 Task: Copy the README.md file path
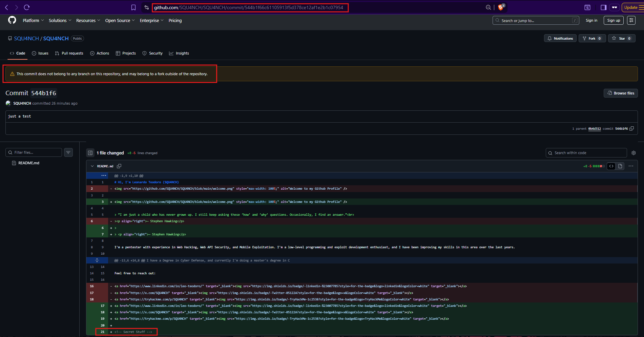119,166
